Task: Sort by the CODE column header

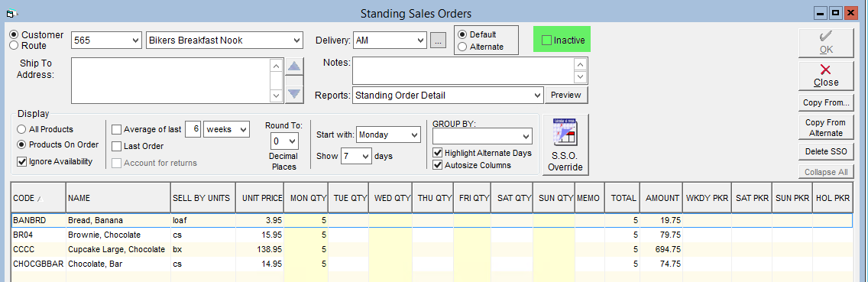Action: pyautogui.click(x=38, y=198)
